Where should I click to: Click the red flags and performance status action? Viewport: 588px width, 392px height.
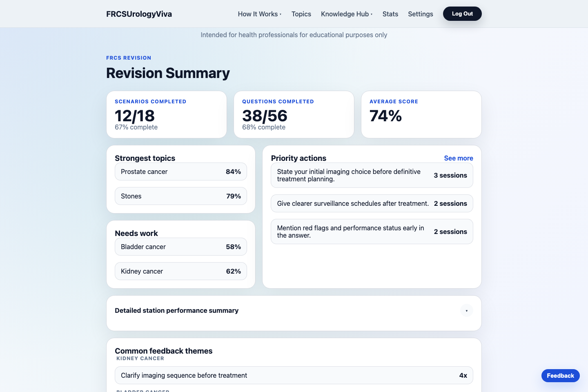click(x=372, y=232)
